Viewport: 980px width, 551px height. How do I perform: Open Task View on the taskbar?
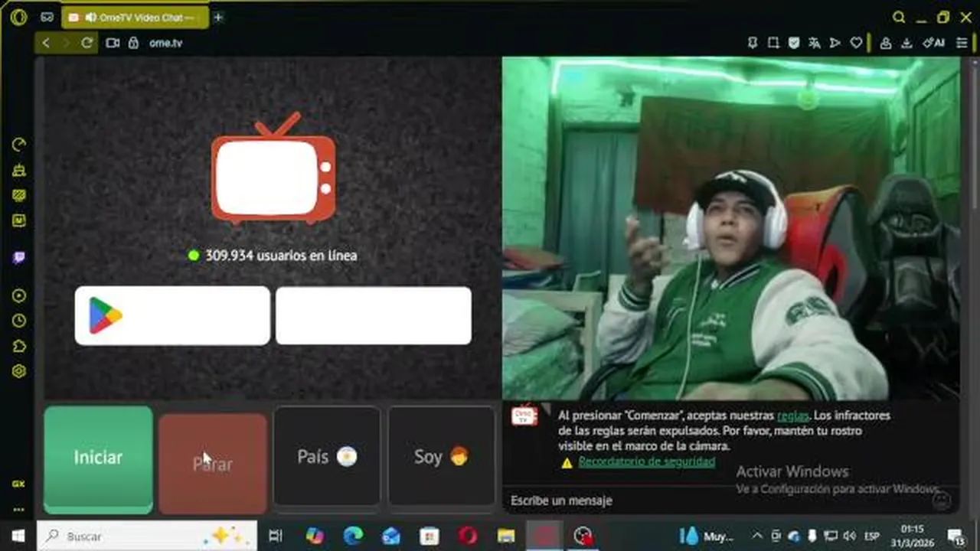[x=276, y=536]
